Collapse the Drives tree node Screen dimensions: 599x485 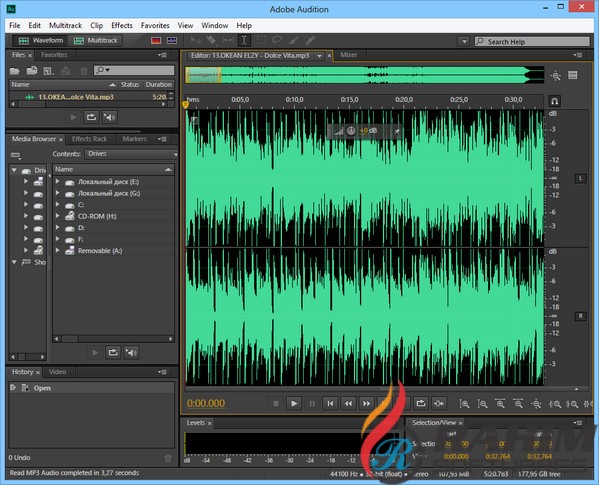click(x=14, y=170)
